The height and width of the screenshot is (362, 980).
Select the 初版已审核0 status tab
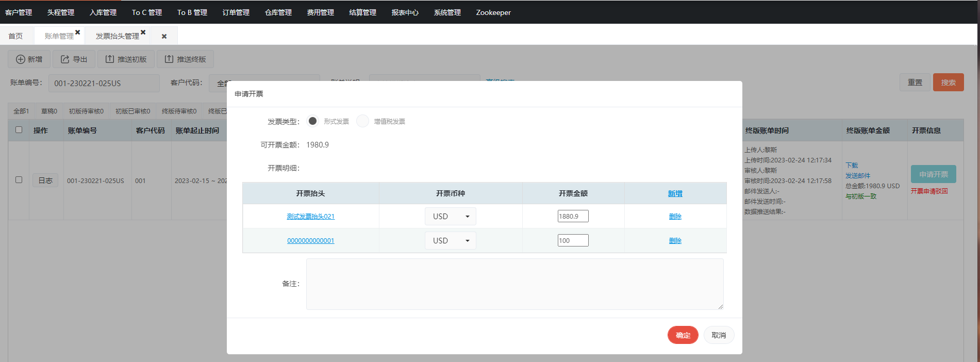[132, 111]
